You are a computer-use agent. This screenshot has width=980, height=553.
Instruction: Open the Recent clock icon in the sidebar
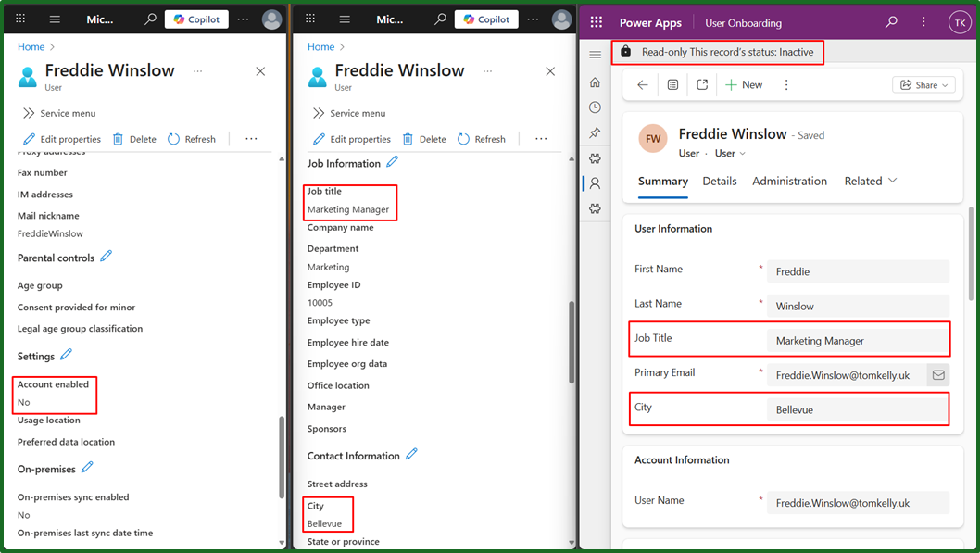[595, 107]
